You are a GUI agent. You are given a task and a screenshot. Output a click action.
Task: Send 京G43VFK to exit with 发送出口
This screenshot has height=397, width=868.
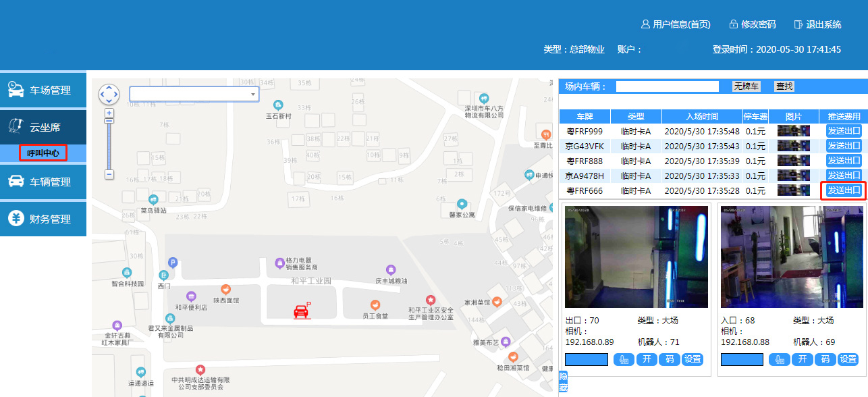click(x=844, y=146)
